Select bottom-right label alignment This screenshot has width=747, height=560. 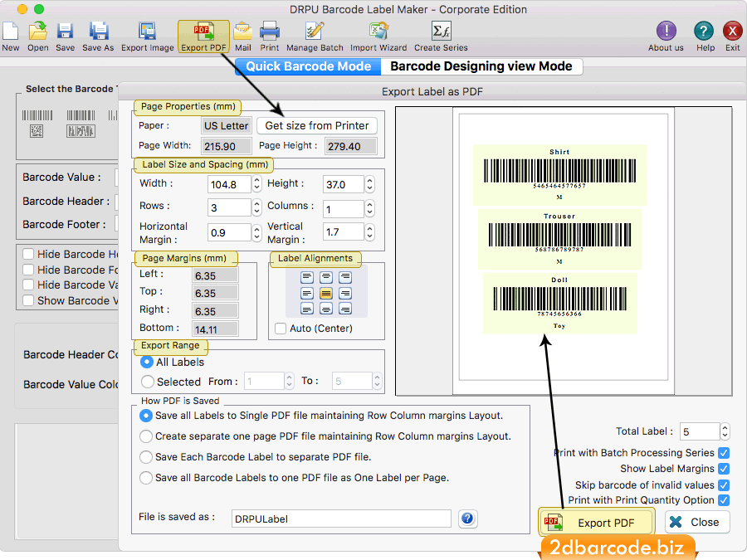[x=345, y=309]
